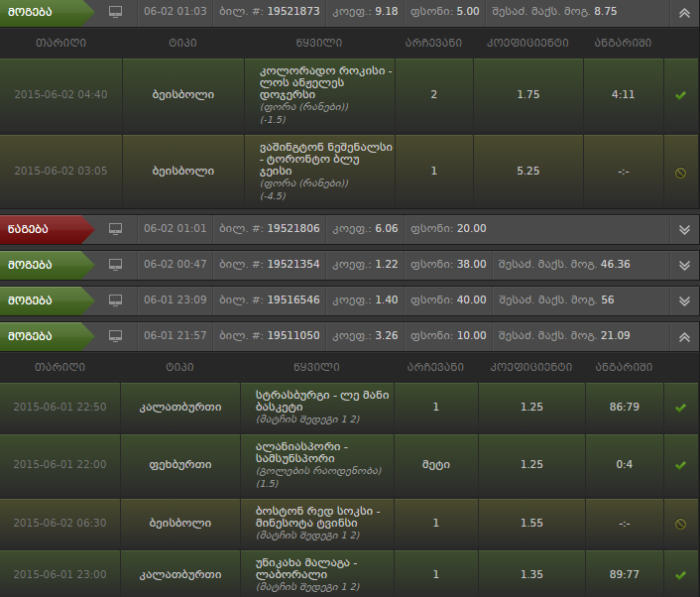Screen dimensions: 700x597
Task: Expand ticket 19516546 details chevron
Action: click(x=684, y=300)
